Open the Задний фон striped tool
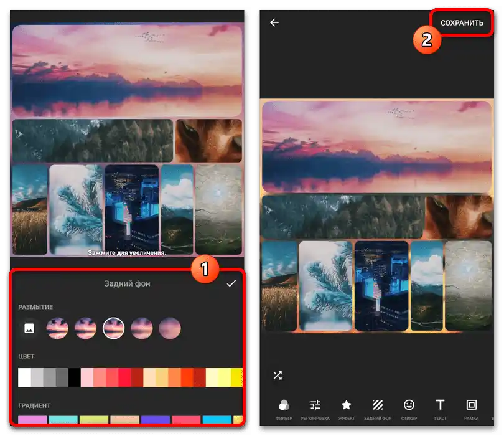The height and width of the screenshot is (436, 504). pos(378,409)
